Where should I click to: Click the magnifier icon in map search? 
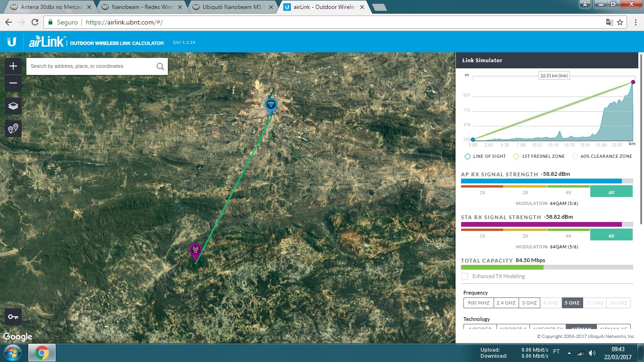pos(160,66)
